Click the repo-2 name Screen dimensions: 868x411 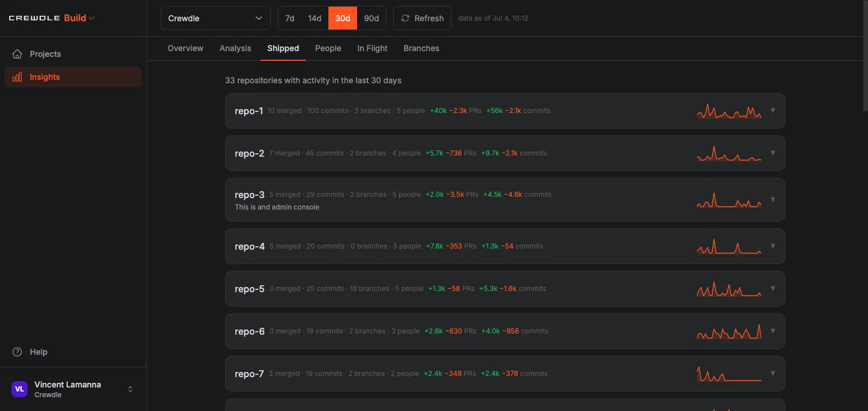tap(250, 153)
